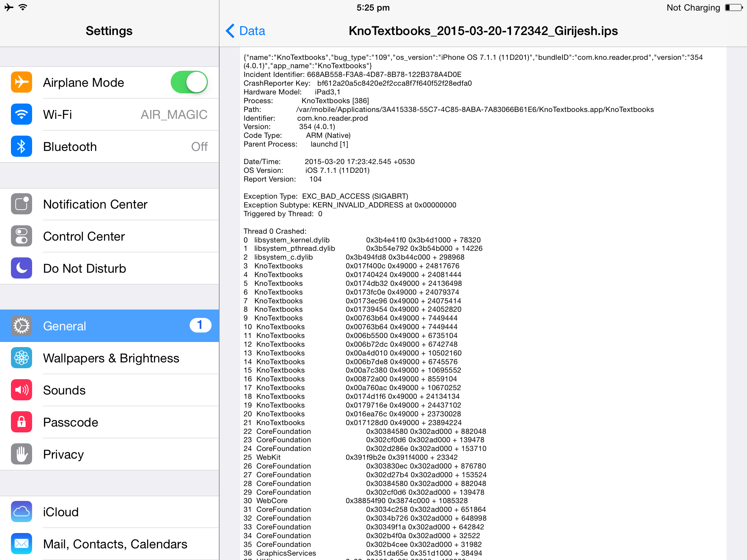Tap the Thread 0 Crashed heading
This screenshot has width=747, height=560.
275,232
